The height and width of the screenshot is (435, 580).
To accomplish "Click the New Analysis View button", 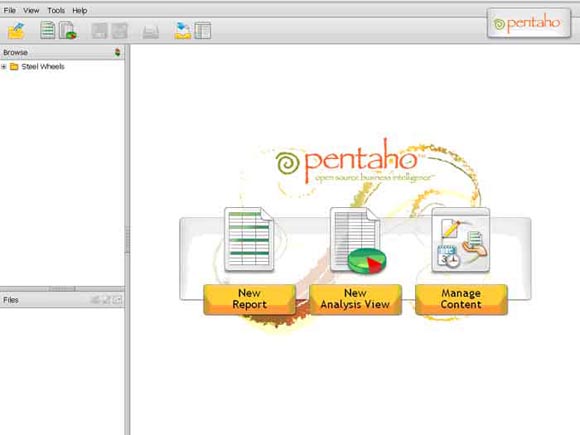I will pos(355,299).
